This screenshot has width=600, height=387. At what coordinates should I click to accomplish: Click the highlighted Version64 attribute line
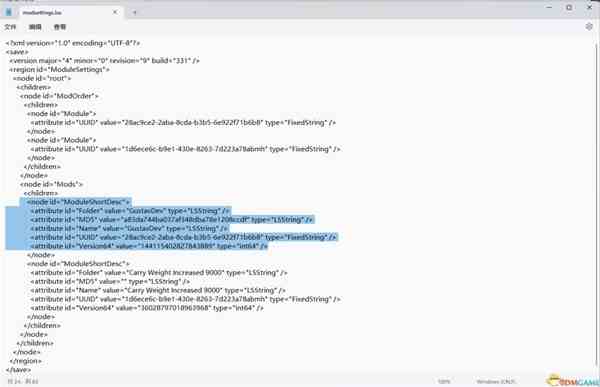pyautogui.click(x=149, y=246)
